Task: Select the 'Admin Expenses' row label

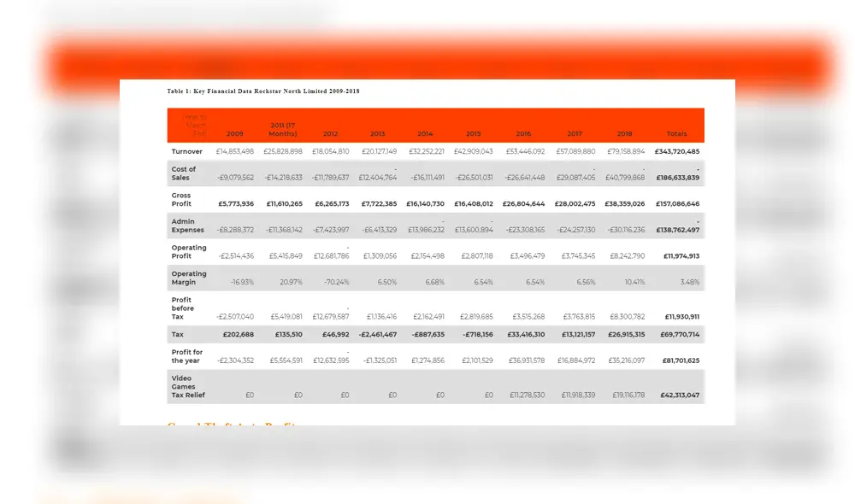Action: tap(187, 226)
